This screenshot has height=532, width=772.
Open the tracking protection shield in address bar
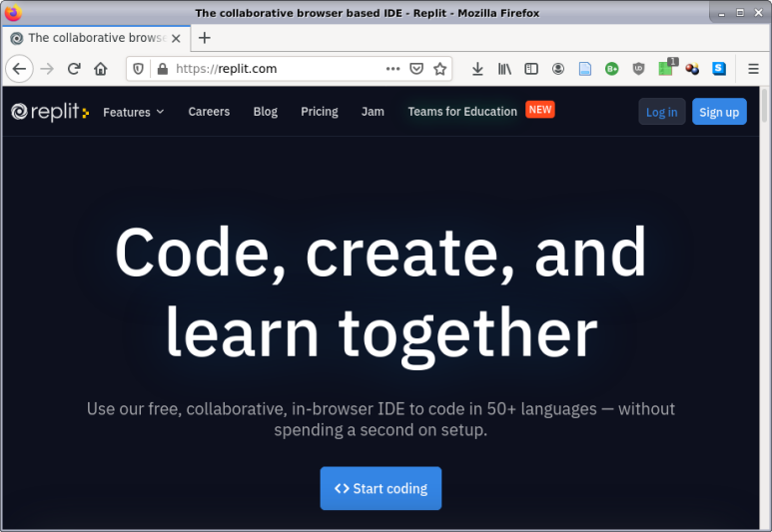[139, 69]
